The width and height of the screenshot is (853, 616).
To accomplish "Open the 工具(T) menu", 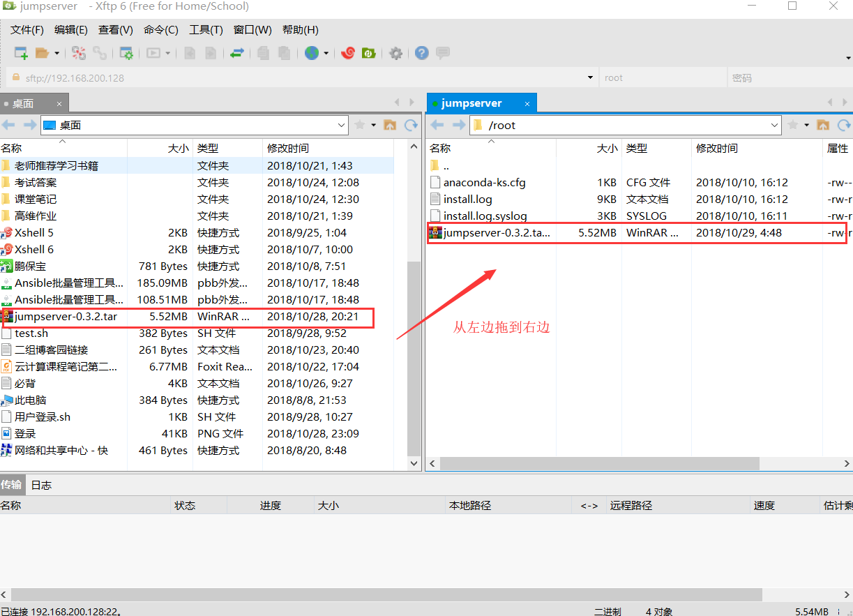I will 206,30.
